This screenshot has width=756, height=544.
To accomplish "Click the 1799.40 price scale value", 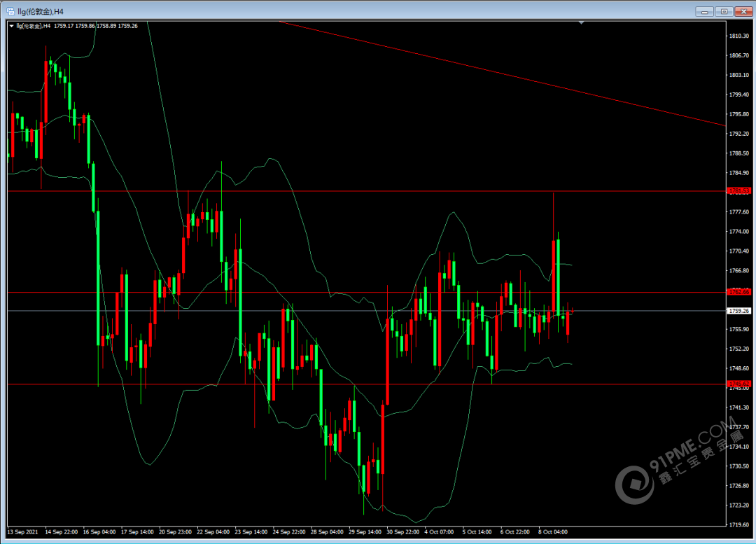I will (739, 95).
